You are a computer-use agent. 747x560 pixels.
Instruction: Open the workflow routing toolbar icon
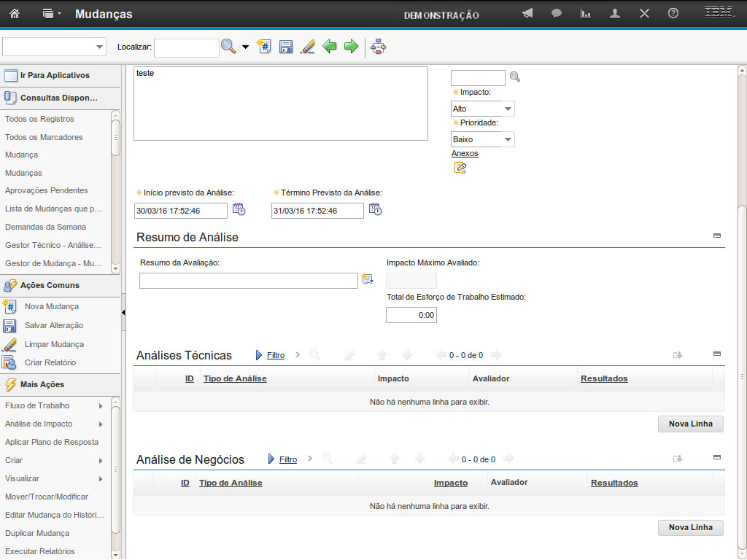(x=378, y=47)
